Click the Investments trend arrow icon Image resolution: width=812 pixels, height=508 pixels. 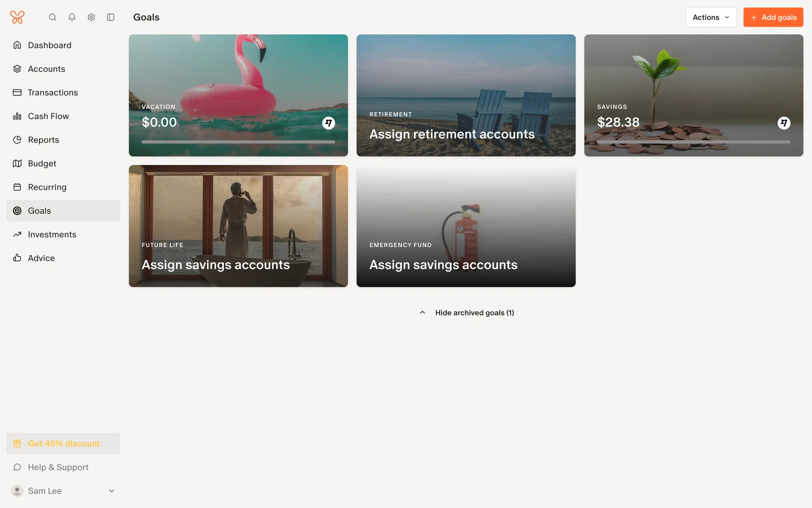[17, 235]
